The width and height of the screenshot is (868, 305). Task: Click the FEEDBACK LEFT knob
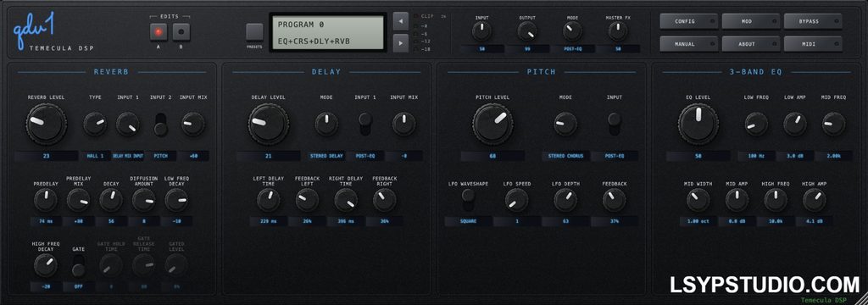coord(307,200)
